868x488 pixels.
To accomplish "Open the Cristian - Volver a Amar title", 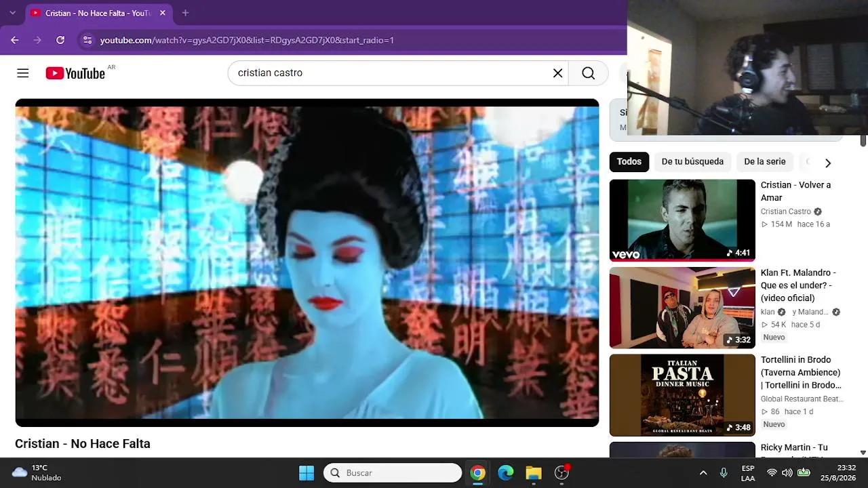I will [795, 191].
